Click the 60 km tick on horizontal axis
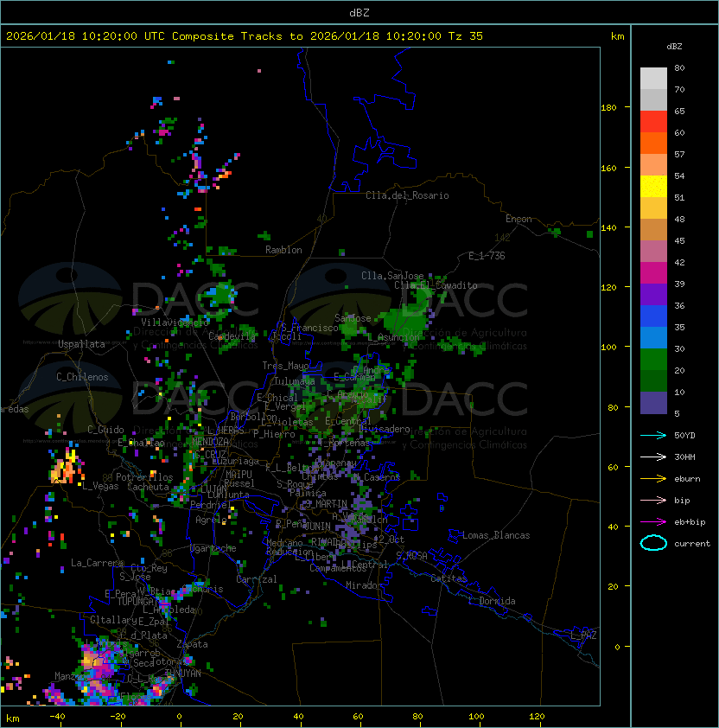Viewport: 719px width, 728px height. pos(358,716)
